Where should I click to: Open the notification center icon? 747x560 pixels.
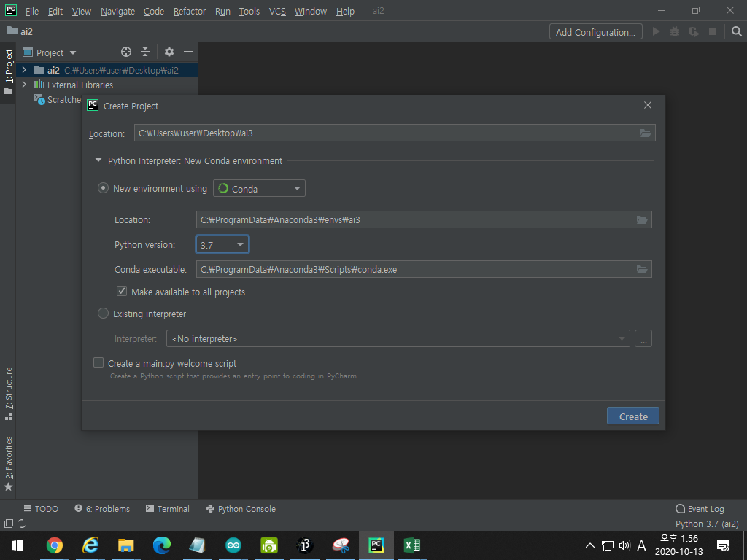(723, 545)
